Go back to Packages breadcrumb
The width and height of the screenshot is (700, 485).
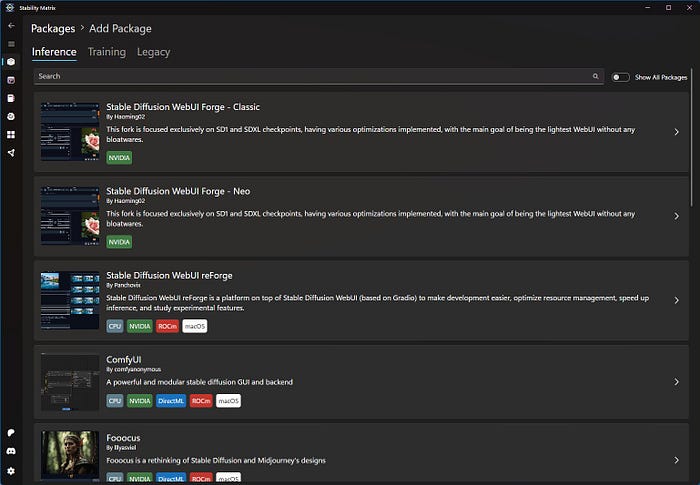(x=53, y=29)
